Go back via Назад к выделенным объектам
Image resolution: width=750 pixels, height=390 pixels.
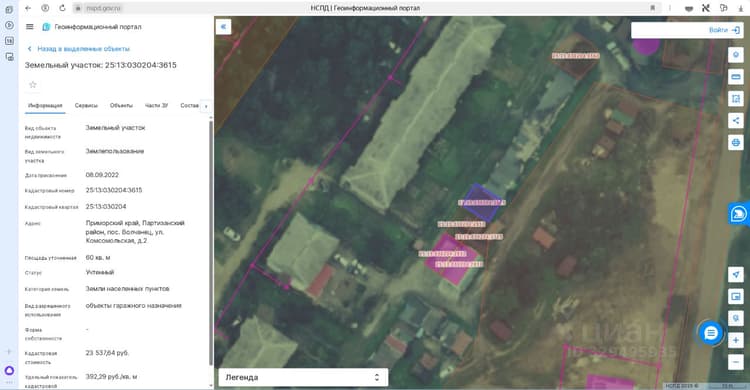[79, 49]
